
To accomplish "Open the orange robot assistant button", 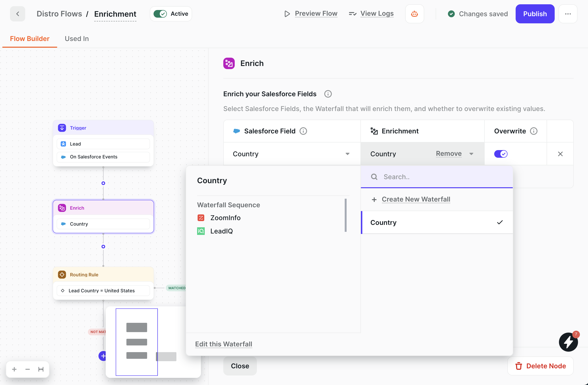I will coord(414,14).
